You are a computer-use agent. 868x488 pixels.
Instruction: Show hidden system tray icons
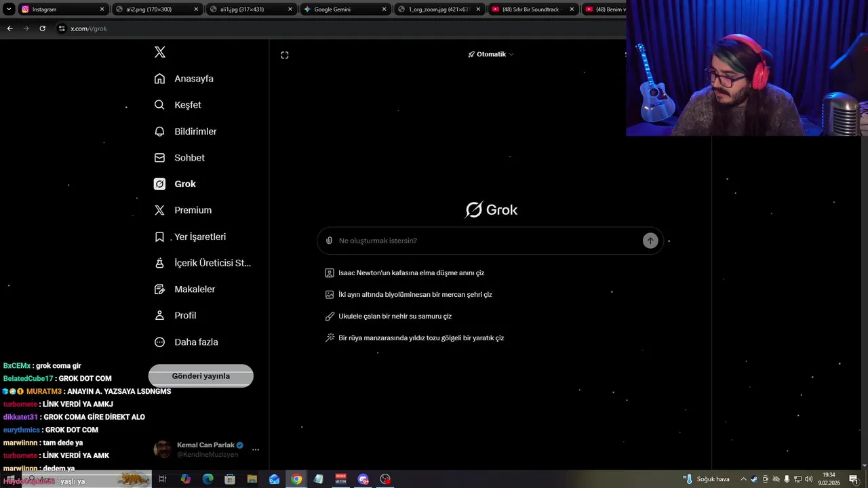pyautogui.click(x=743, y=479)
